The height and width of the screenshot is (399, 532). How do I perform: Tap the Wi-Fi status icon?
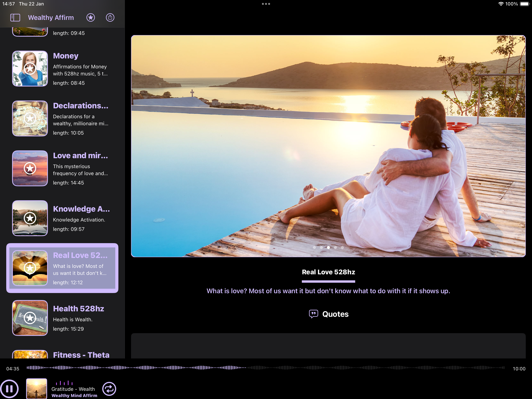501,4
